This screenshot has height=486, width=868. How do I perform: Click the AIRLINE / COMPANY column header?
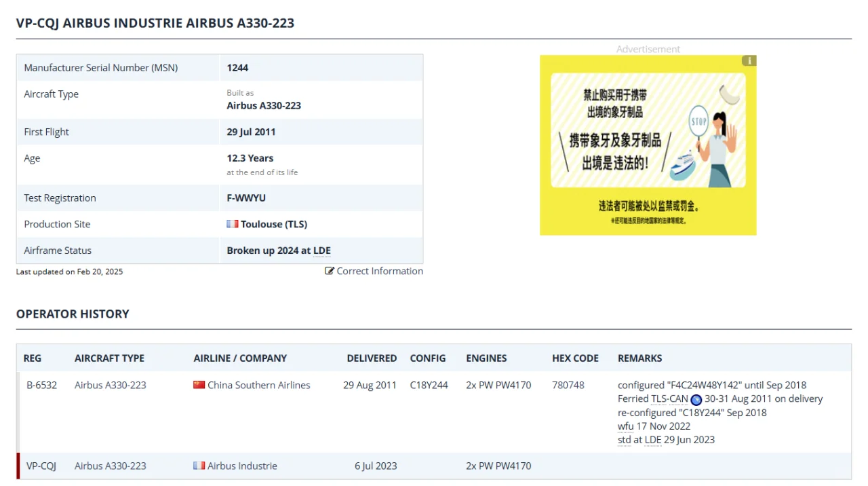point(240,358)
